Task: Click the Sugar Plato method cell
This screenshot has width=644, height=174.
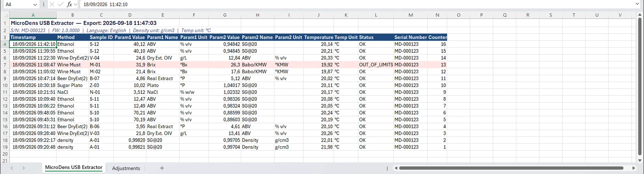Action: pos(72,85)
